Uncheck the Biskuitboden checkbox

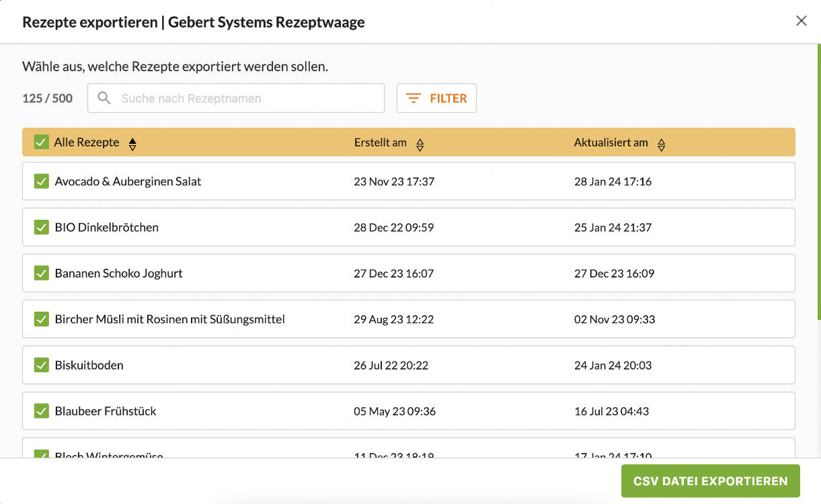click(42, 366)
